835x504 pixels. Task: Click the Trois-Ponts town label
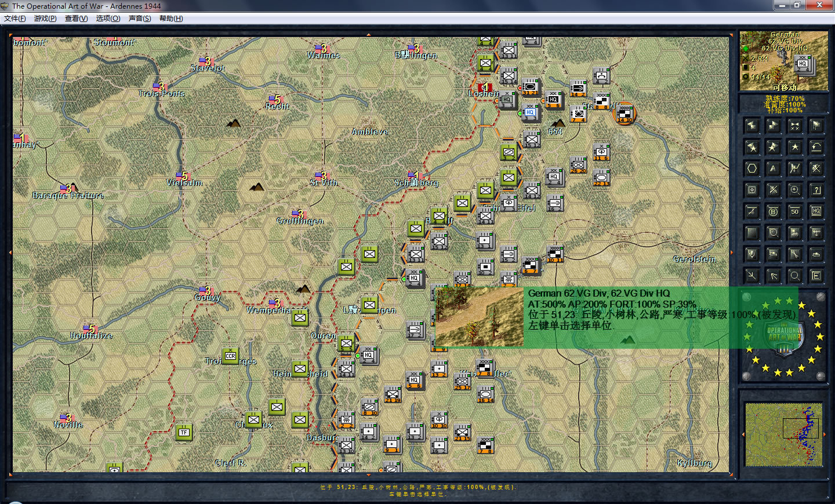point(161,93)
